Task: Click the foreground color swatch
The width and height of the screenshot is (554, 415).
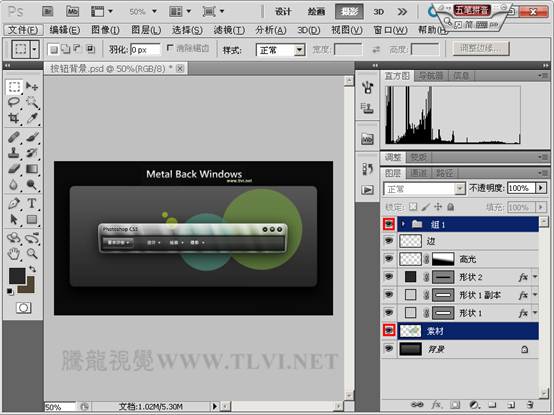Action: [x=17, y=276]
